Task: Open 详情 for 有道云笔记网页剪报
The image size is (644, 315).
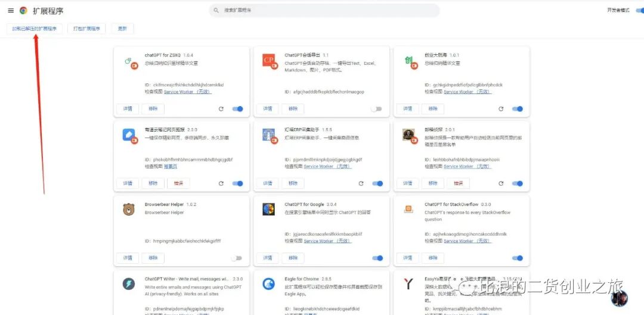Action: 128,183
